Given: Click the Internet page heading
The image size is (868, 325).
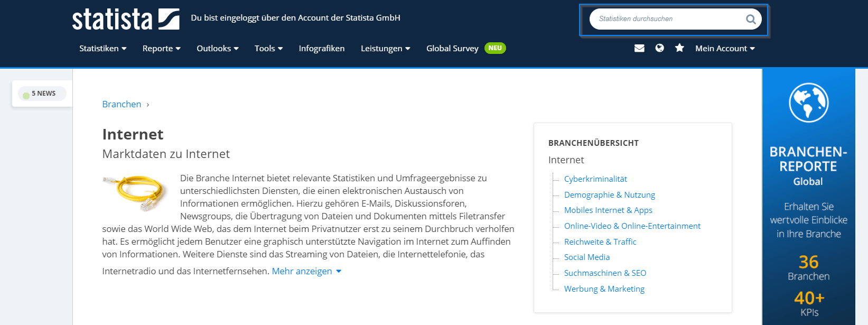Looking at the screenshot, I should pos(133,134).
